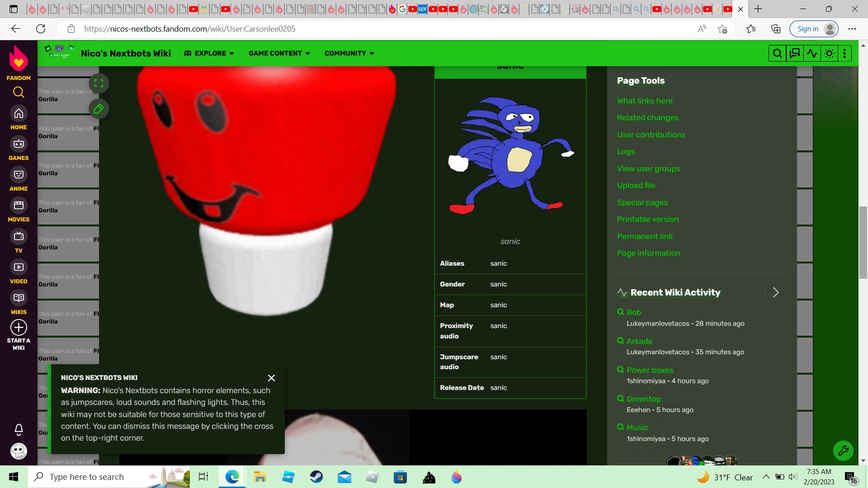Open the notification bell in the sidebar
This screenshot has height=488, width=868.
tap(18, 430)
